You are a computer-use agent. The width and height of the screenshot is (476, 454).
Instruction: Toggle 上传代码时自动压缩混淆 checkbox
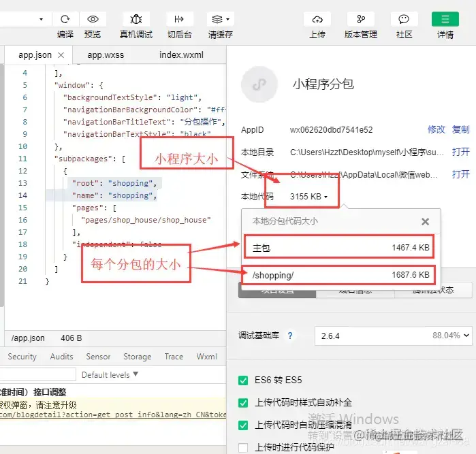pyautogui.click(x=243, y=425)
